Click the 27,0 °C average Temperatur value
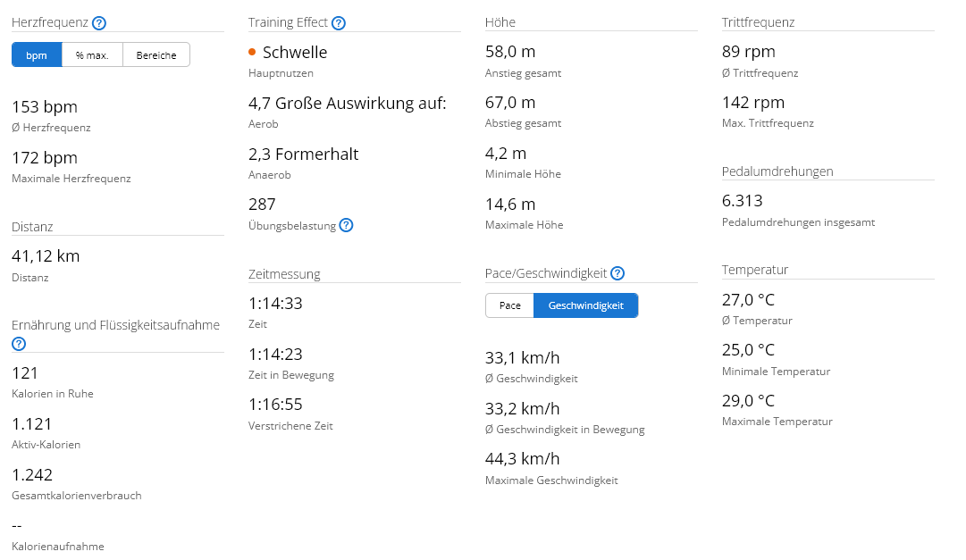The width and height of the screenshot is (966, 560). pos(748,299)
